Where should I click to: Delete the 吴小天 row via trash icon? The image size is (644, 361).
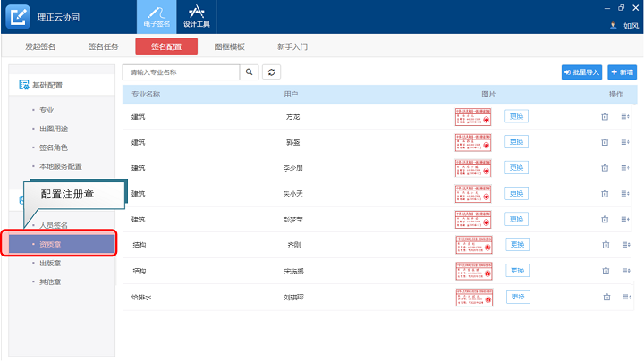click(605, 193)
